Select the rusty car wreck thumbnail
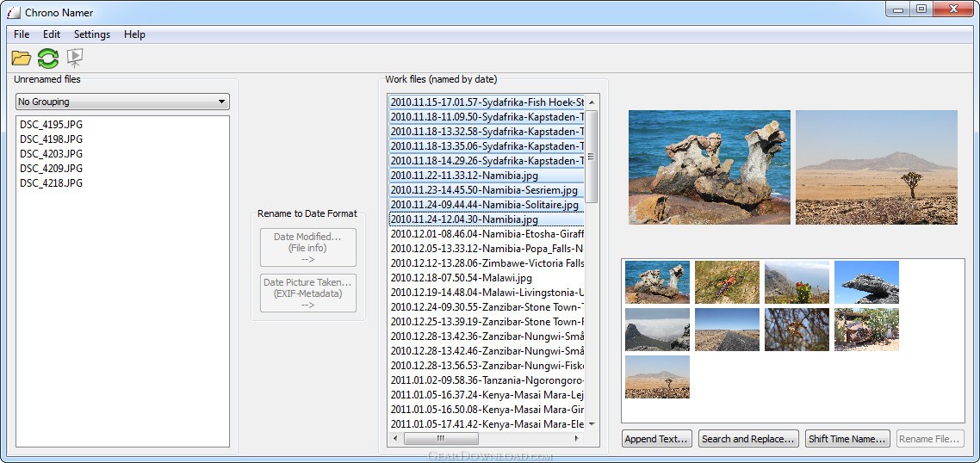 coord(867,330)
